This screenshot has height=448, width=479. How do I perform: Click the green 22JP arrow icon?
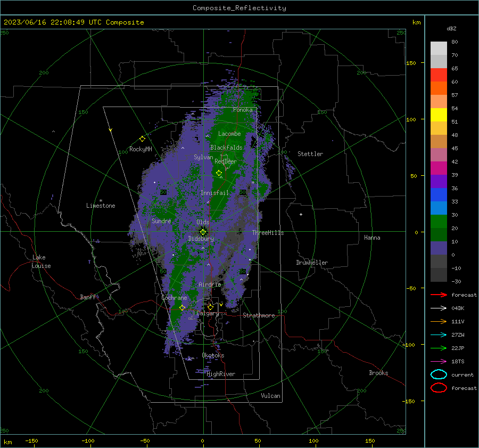coord(439,348)
